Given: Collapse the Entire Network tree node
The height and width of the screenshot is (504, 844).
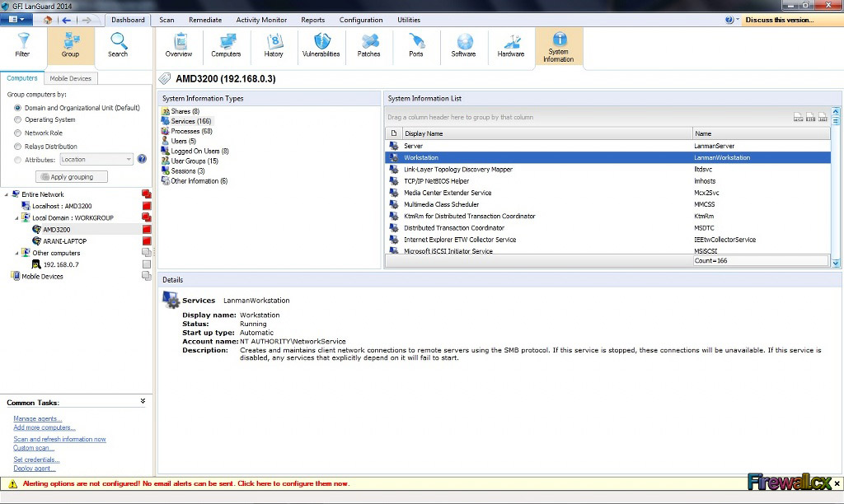Looking at the screenshot, I should 7,194.
